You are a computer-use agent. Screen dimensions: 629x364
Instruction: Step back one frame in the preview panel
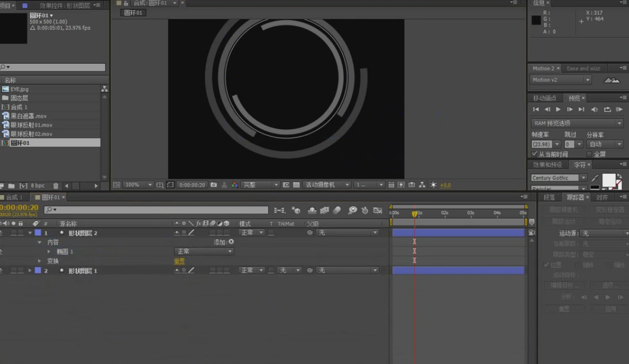click(x=547, y=109)
